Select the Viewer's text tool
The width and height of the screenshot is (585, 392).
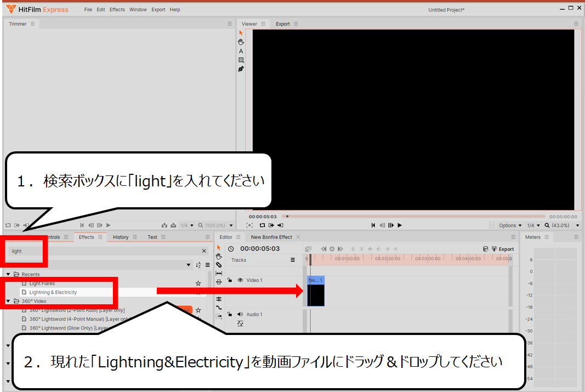(241, 51)
